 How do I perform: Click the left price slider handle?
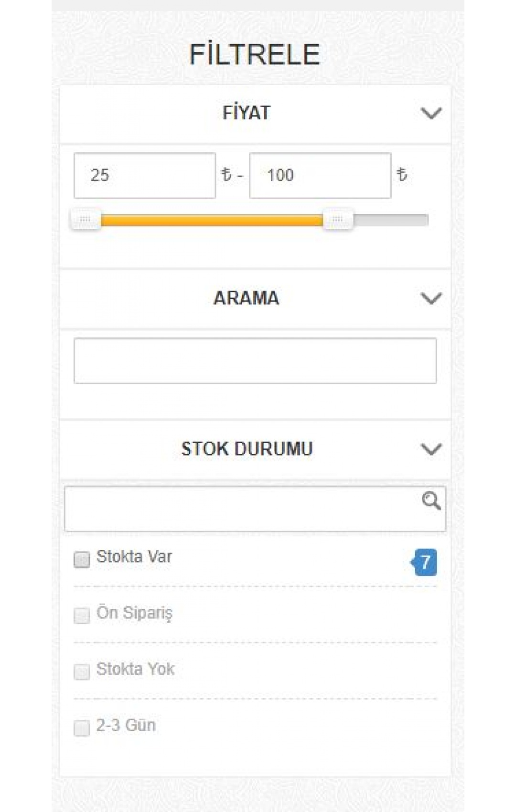86,220
